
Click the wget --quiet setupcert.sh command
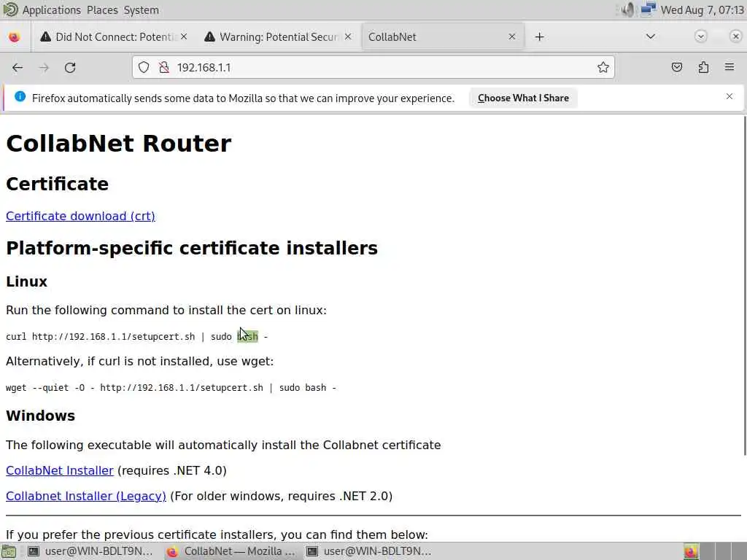pos(171,388)
